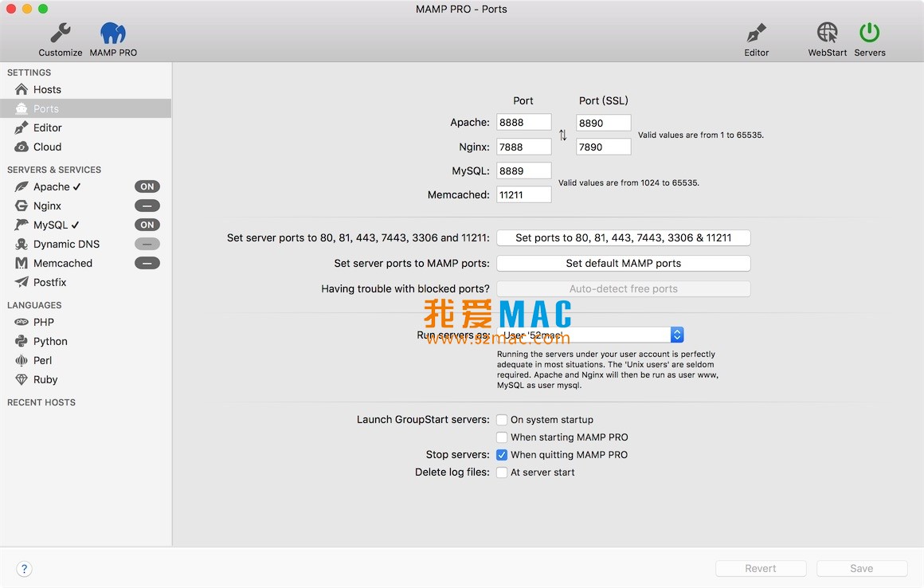Screen dimensions: 924x588
Task: Open Memcached service settings label
Action: [x=62, y=263]
